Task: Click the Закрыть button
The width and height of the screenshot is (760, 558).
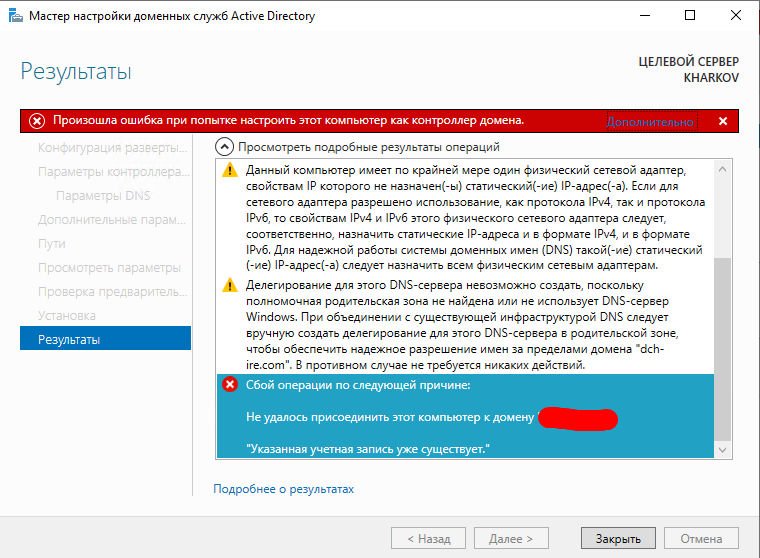Action: pos(618,539)
